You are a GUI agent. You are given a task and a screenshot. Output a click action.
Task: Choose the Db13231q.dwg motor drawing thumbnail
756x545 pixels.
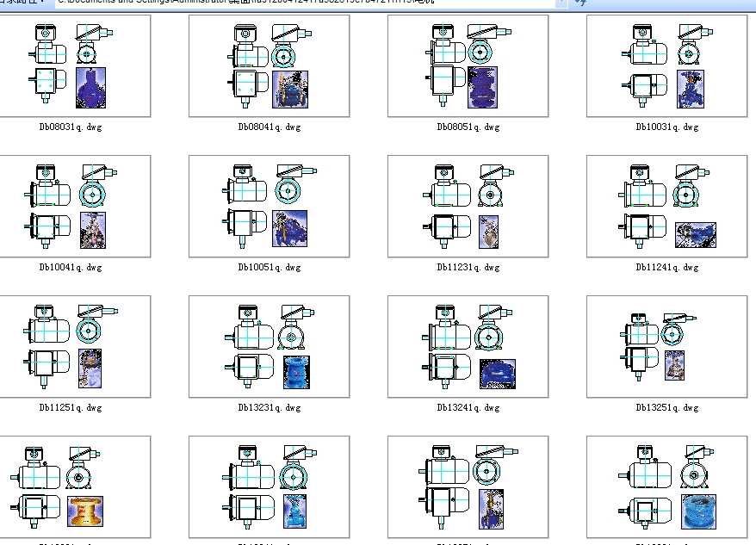point(269,346)
